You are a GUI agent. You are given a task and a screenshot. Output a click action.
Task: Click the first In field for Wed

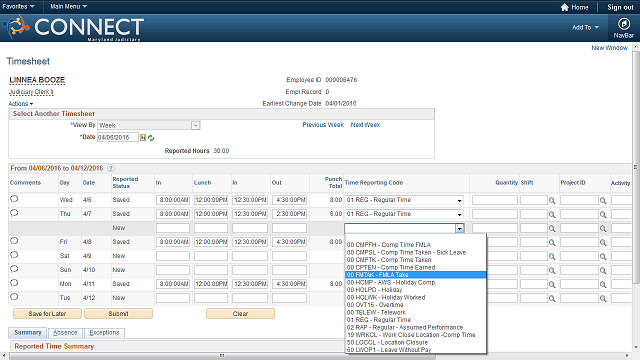pos(173,200)
